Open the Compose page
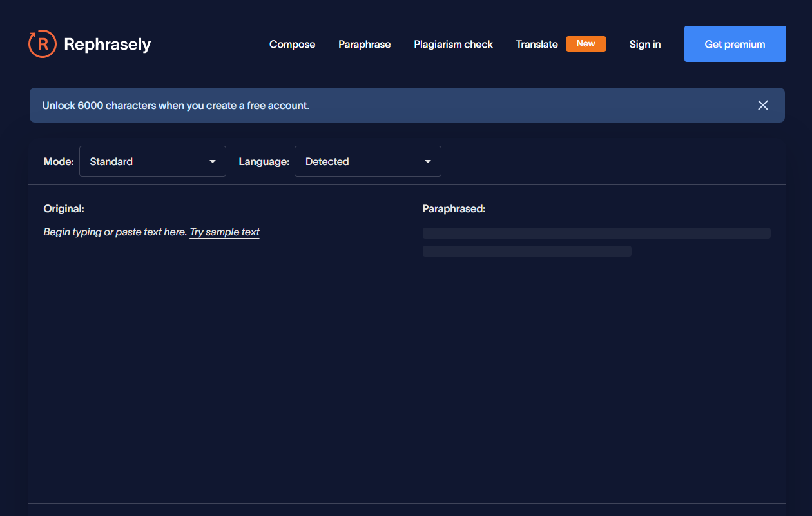This screenshot has height=516, width=812. click(x=292, y=45)
